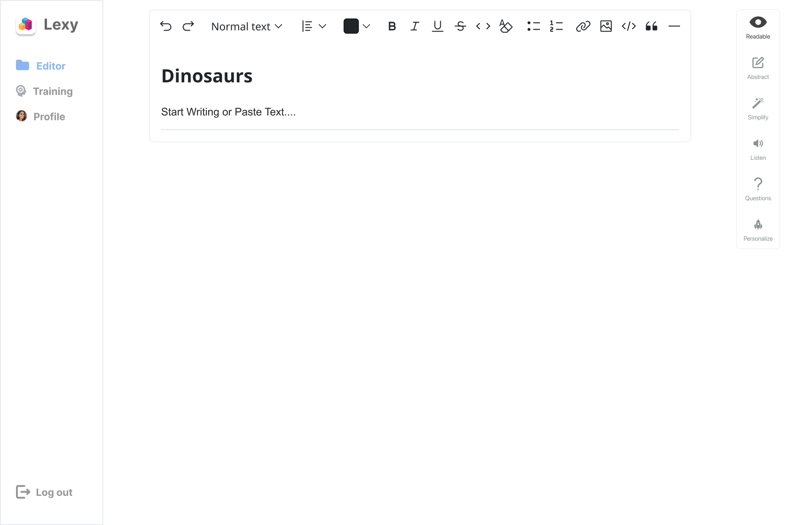Image resolution: width=812 pixels, height=525 pixels.
Task: Open the Normal text style dropdown
Action: point(247,26)
